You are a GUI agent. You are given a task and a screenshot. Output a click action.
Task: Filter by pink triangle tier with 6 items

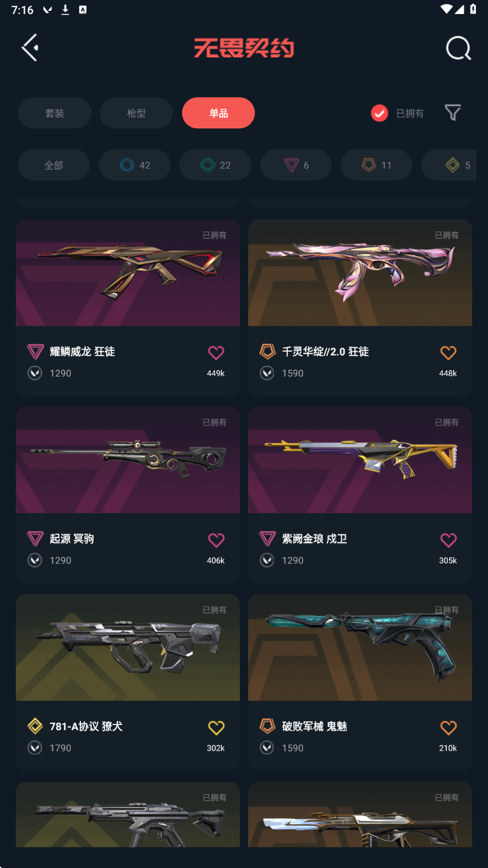point(296,165)
